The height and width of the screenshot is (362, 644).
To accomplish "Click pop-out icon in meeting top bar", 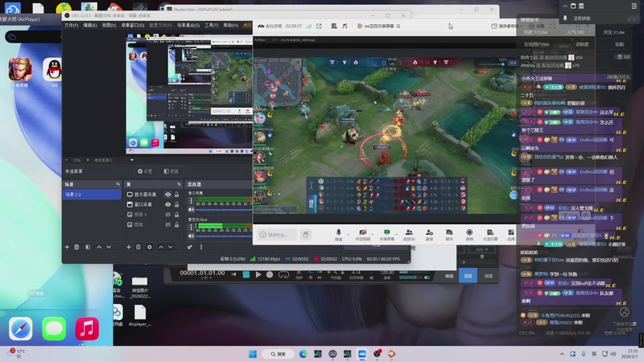I will tap(319, 26).
